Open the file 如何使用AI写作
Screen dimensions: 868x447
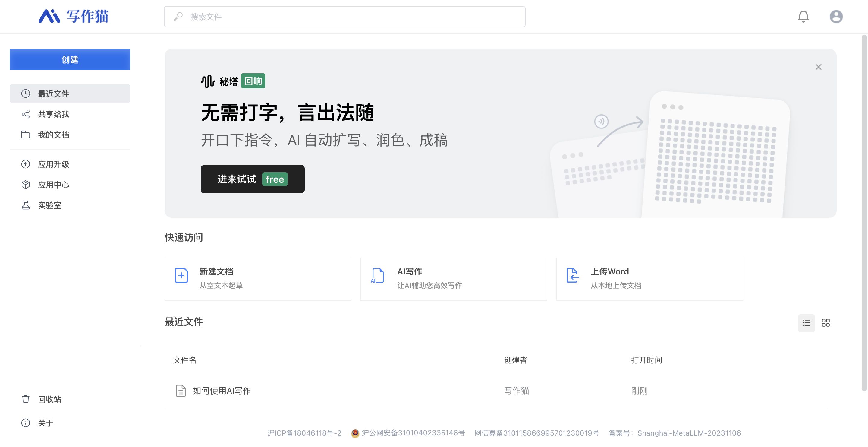coord(222,390)
